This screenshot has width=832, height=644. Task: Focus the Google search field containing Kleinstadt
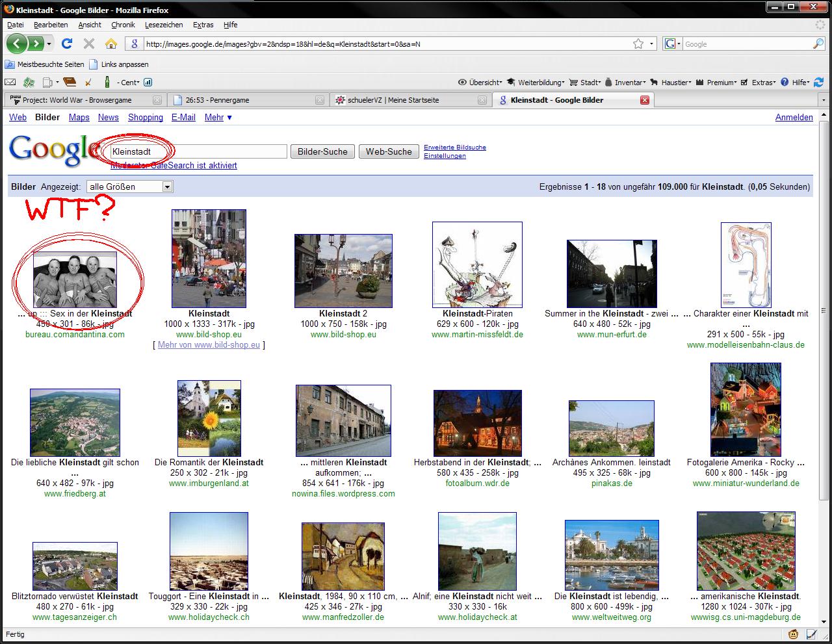click(197, 151)
